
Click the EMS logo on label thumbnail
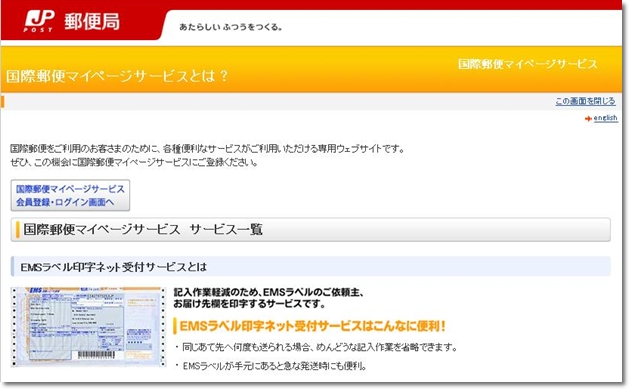[x=36, y=290]
